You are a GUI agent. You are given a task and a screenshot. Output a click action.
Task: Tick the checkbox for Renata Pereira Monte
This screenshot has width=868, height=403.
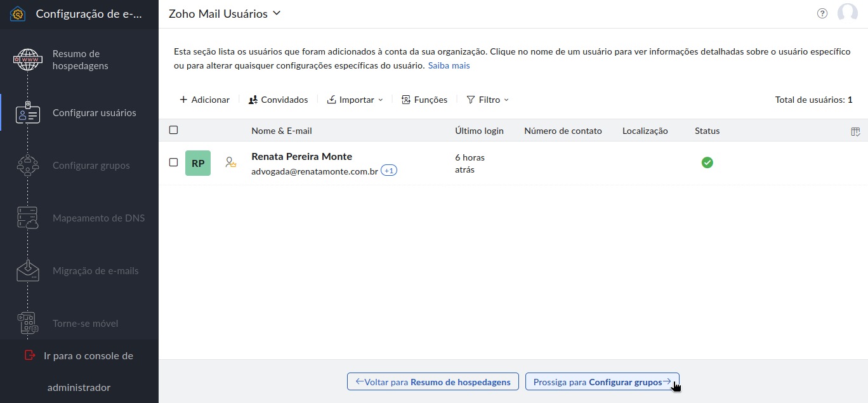point(173,162)
